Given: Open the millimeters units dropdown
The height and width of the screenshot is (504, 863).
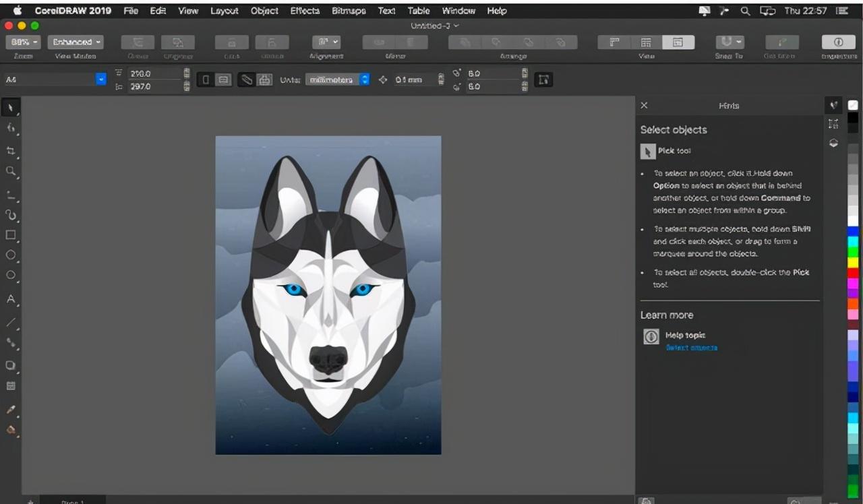Looking at the screenshot, I should coord(337,80).
